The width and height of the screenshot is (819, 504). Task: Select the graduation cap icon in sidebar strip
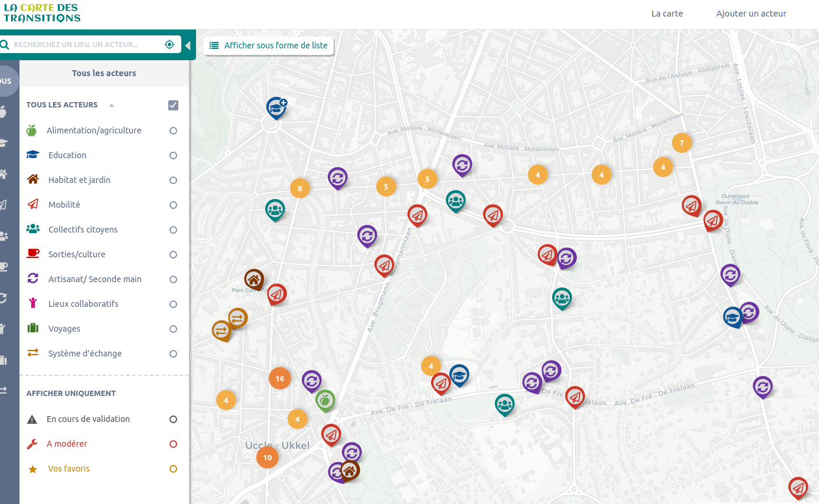[x=3, y=143]
